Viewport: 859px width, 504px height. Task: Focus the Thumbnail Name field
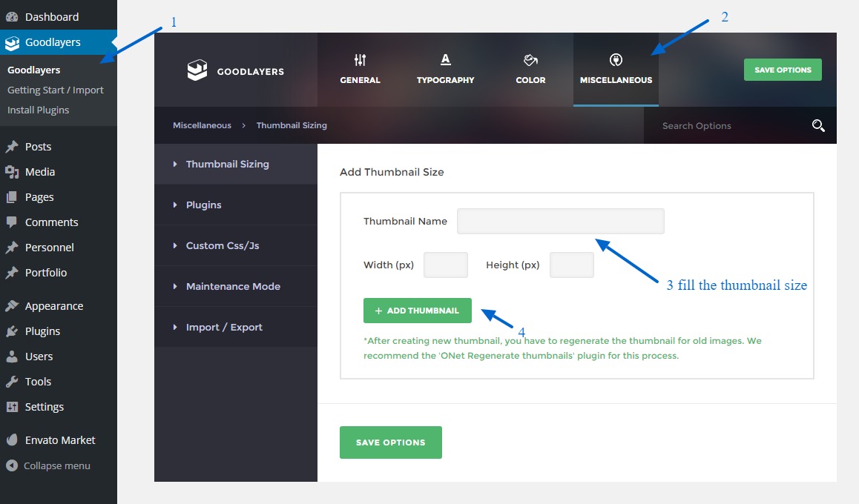(x=560, y=221)
